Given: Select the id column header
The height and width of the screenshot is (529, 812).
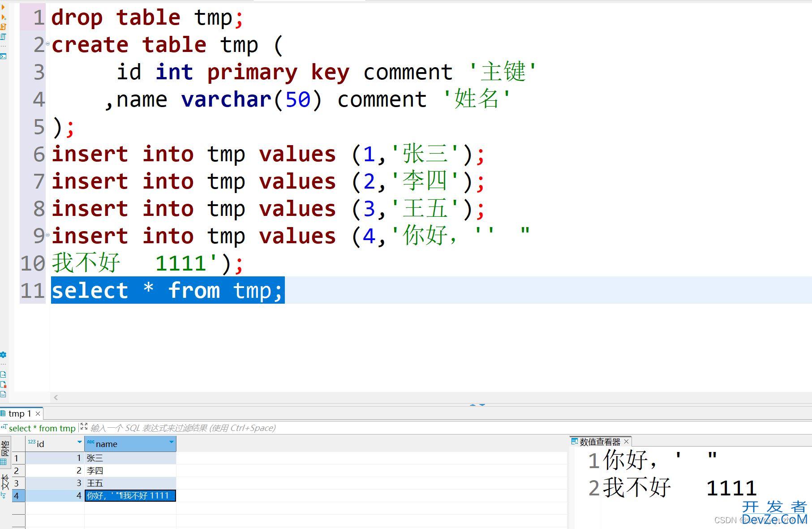Looking at the screenshot, I should pyautogui.click(x=55, y=444).
